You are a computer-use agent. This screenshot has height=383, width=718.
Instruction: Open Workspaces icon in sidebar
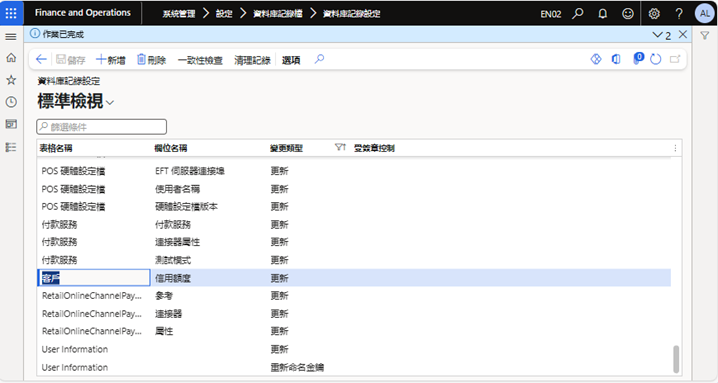pos(11,124)
